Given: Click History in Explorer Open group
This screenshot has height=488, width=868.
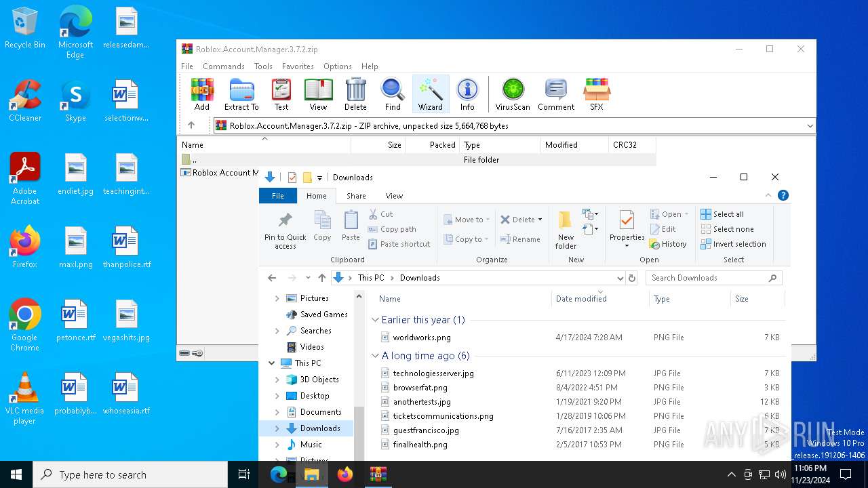Looking at the screenshot, I should (668, 244).
